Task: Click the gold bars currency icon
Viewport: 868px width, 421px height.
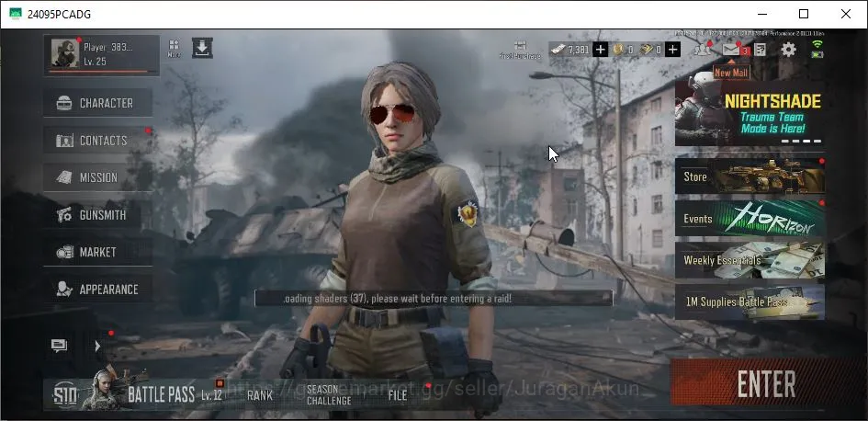Action: (x=646, y=50)
